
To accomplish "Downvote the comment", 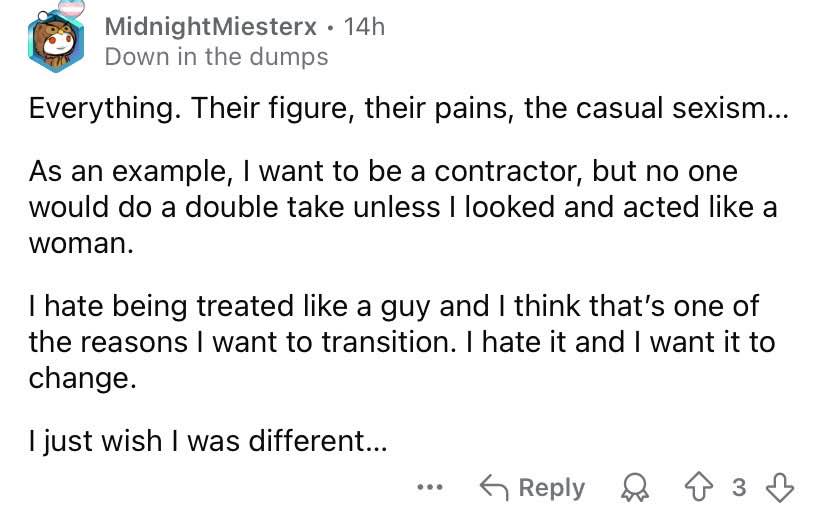I will click(x=780, y=487).
